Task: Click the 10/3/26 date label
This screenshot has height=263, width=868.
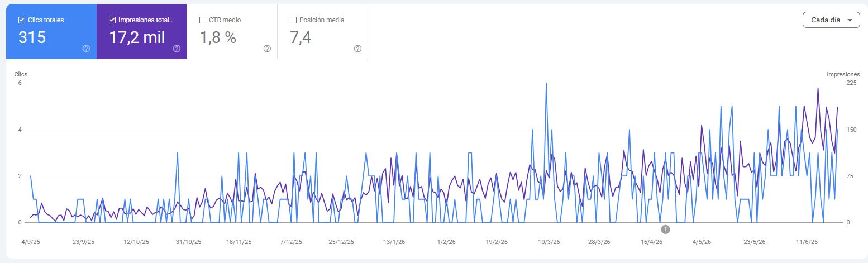Action: pos(549,242)
